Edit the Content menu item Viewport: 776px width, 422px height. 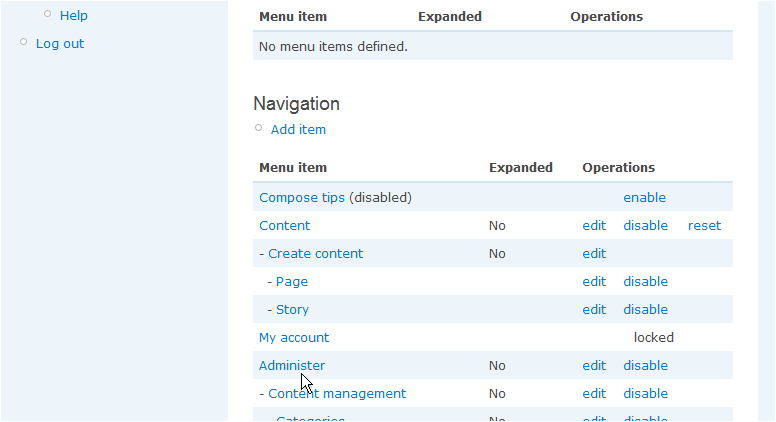pos(594,225)
